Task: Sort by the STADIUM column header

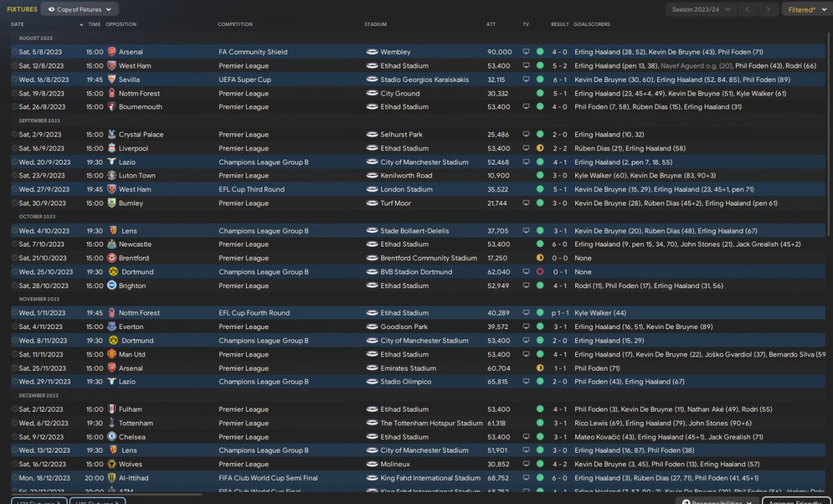Action: [376, 25]
